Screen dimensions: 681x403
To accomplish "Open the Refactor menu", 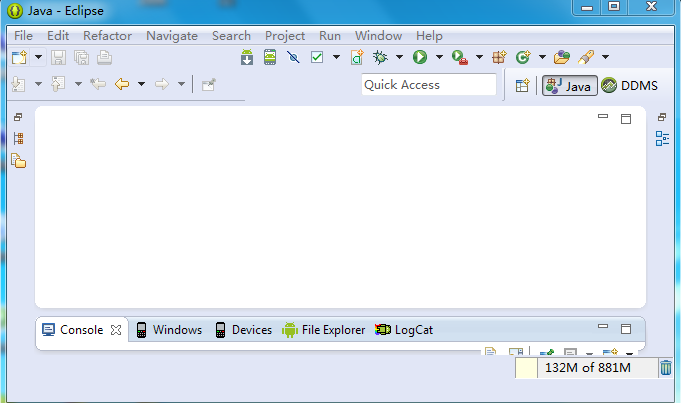I will click(107, 36).
